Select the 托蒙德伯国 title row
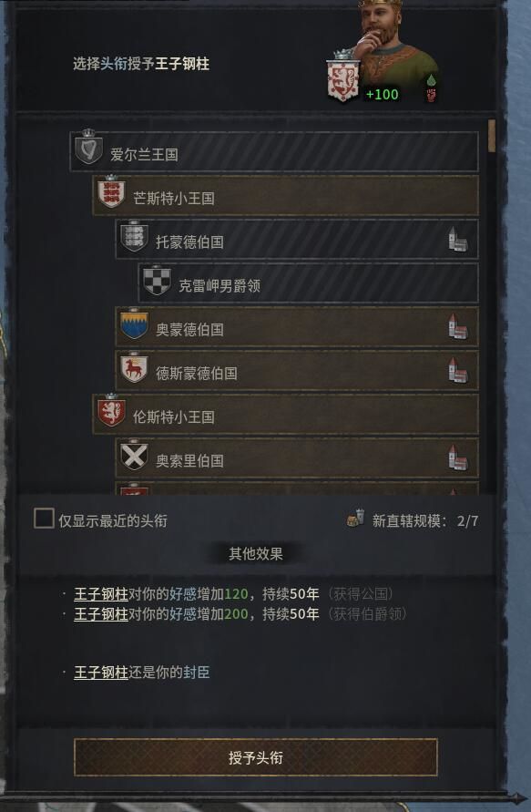Image resolution: width=531 pixels, height=812 pixels. [297, 240]
